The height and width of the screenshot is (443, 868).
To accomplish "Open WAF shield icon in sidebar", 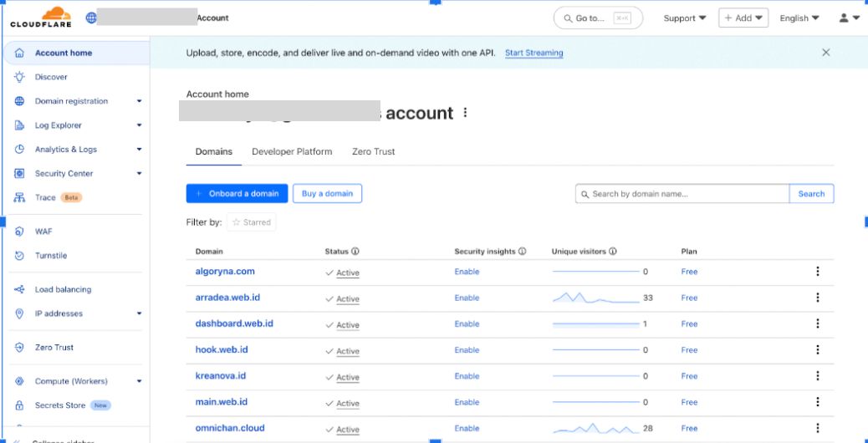I will [x=19, y=232].
